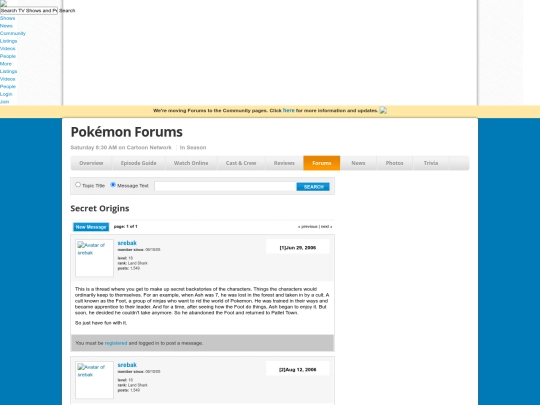Click the blue SEARCH button in the forum search bar
The image size is (540, 405).
(x=313, y=187)
